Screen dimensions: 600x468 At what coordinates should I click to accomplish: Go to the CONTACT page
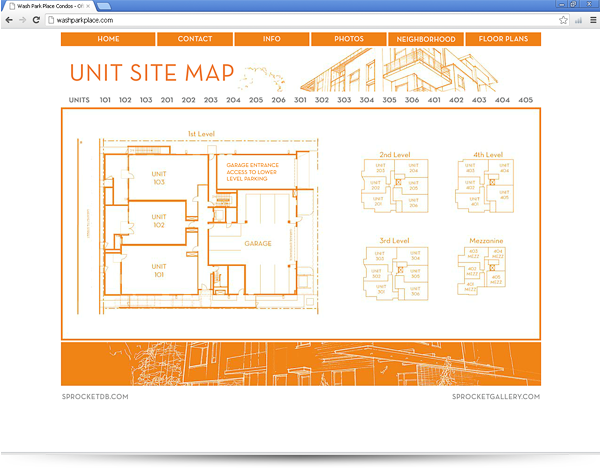195,39
